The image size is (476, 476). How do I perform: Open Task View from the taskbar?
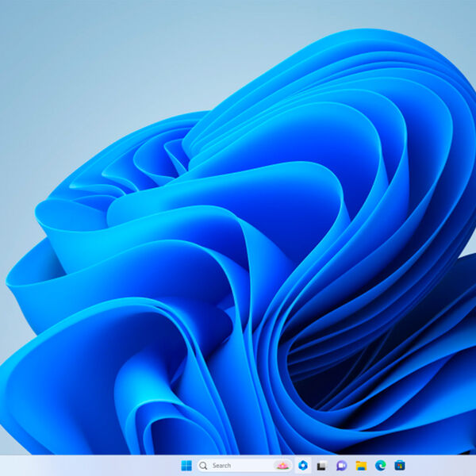(x=322, y=466)
